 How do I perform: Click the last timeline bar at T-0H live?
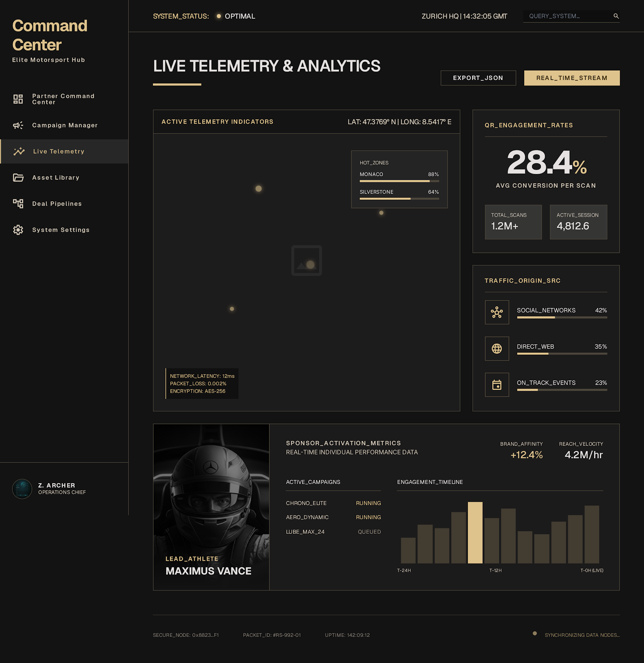point(592,535)
